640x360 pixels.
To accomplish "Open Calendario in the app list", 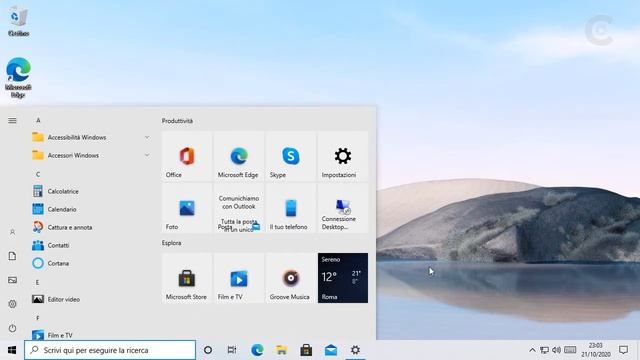I will click(91, 209).
